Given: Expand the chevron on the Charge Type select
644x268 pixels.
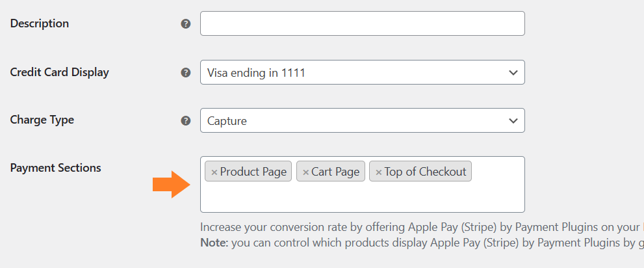Looking at the screenshot, I should pyautogui.click(x=513, y=121).
